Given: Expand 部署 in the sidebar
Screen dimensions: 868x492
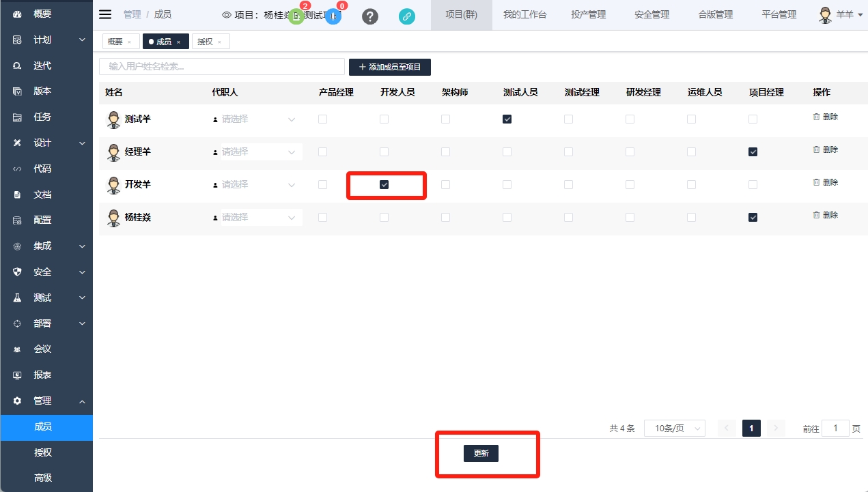Looking at the screenshot, I should 46,323.
